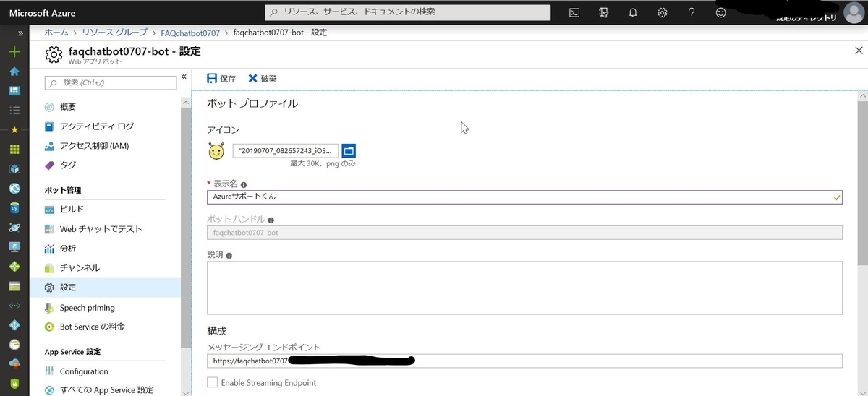This screenshot has width=868, height=396.
Task: Go to ホーム breadcrumb link
Action: coord(56,33)
